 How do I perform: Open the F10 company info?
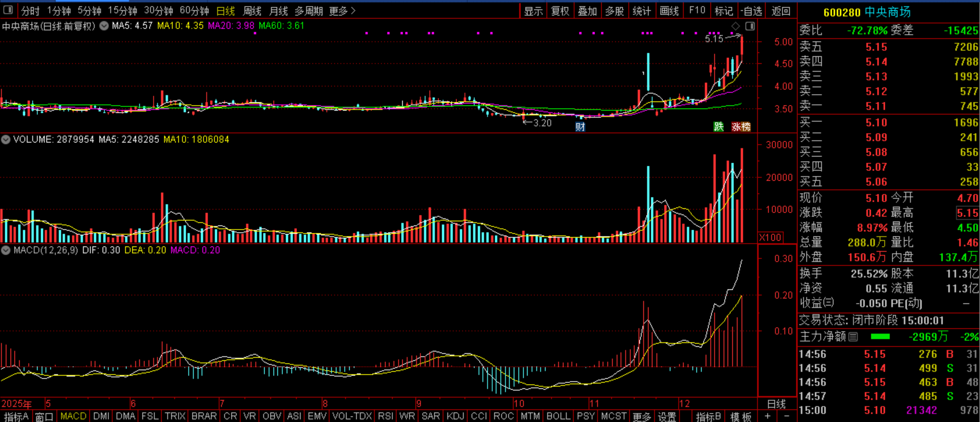[x=697, y=10]
